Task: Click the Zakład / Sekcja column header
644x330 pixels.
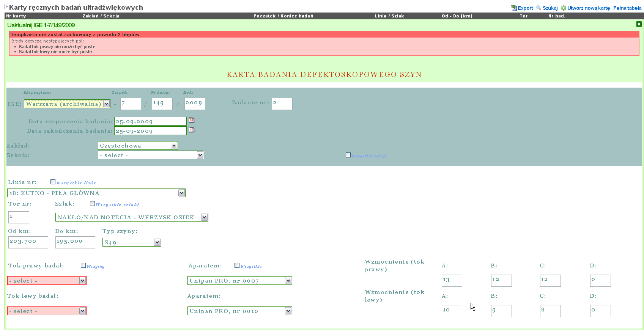Action: pos(101,16)
